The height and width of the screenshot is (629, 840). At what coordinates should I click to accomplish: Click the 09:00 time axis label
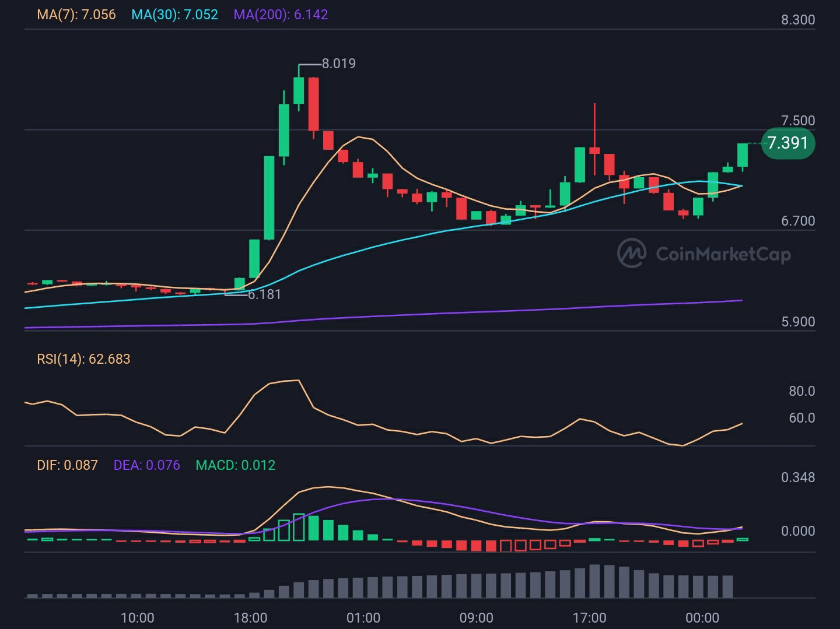point(477,618)
